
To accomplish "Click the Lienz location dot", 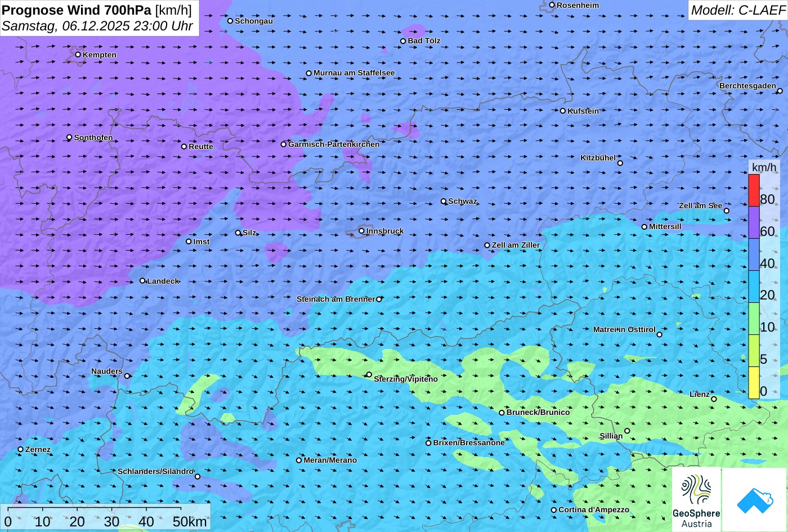I will tap(714, 399).
